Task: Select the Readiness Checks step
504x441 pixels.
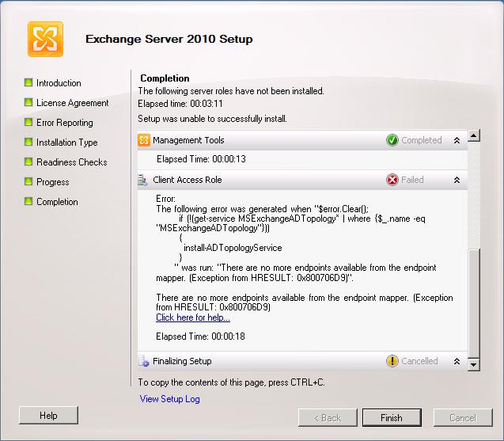Action: 71,162
